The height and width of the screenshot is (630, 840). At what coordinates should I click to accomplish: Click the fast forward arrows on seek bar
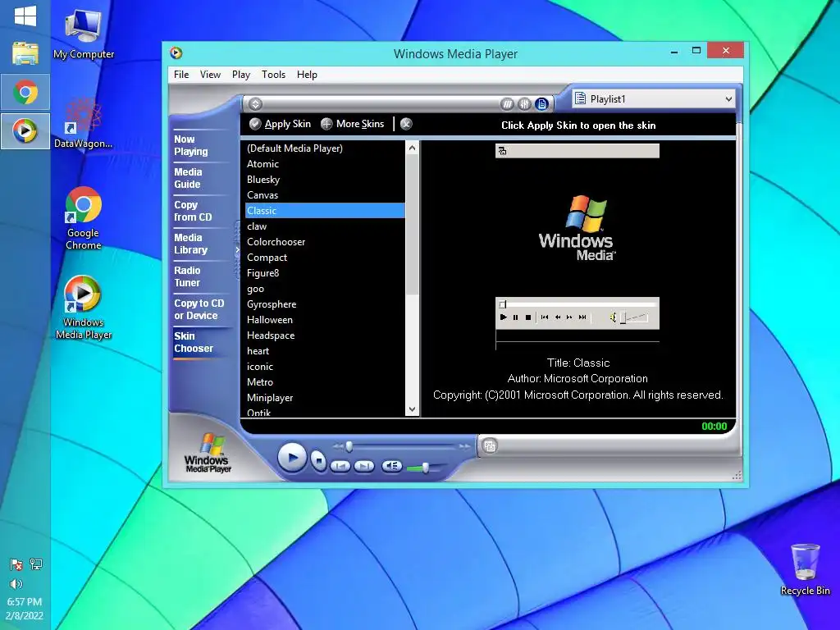point(464,446)
